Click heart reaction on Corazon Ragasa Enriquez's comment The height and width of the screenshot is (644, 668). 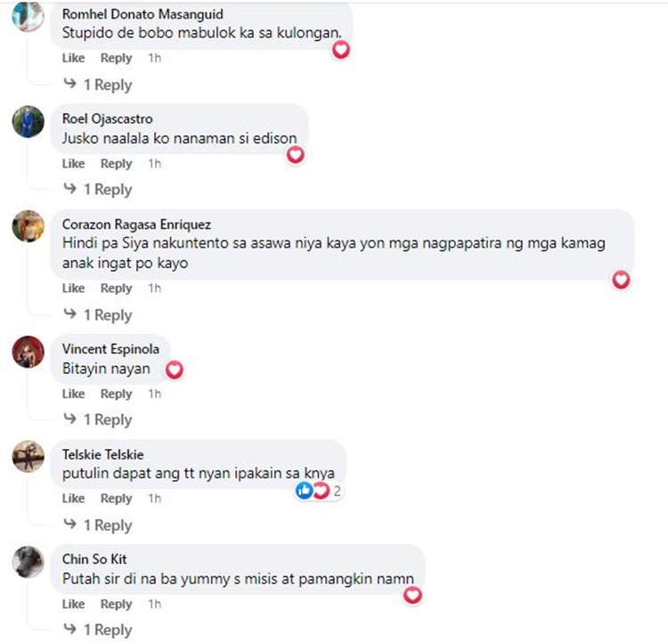point(621,280)
